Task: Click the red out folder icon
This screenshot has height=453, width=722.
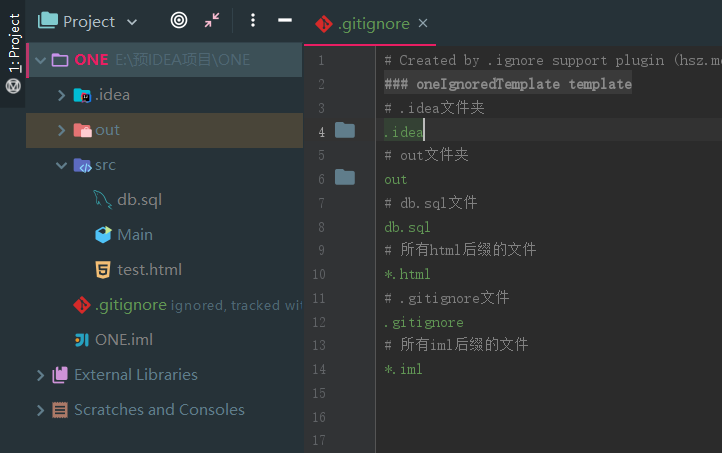Action: [x=82, y=130]
